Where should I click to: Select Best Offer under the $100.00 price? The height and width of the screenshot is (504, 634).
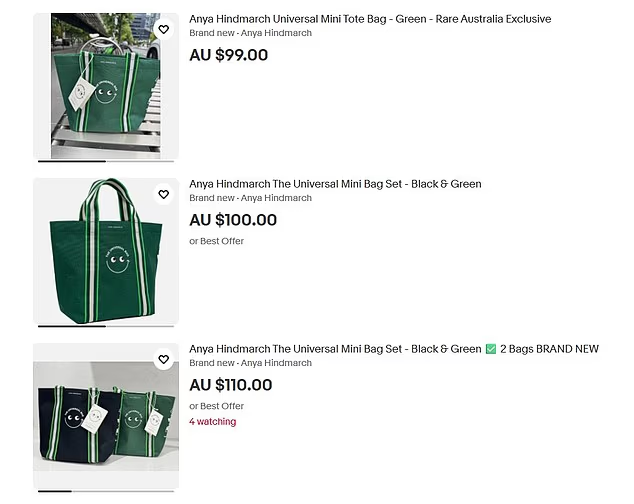(216, 241)
